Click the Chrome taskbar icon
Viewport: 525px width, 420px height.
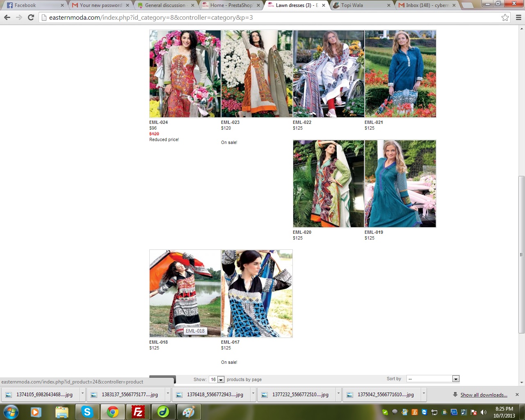click(x=112, y=412)
